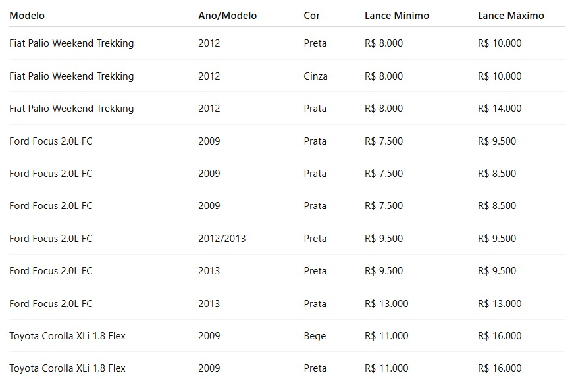Click first R$ 11.000 minimum bid cell
This screenshot has width=572, height=392.
click(386, 336)
